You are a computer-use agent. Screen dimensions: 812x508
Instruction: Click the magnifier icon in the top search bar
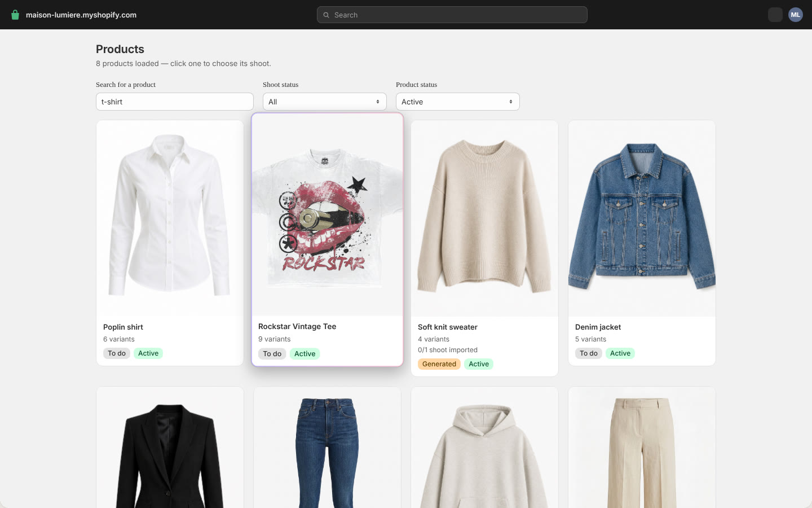326,15
